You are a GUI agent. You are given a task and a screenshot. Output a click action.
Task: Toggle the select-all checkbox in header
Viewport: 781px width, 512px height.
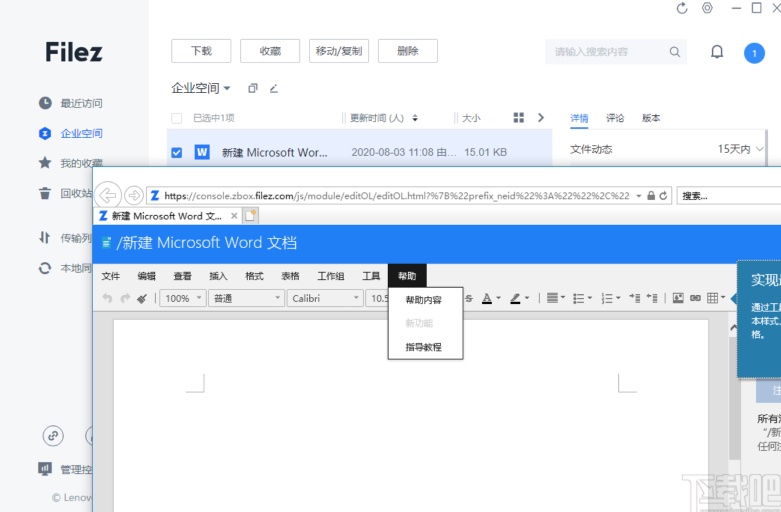tap(177, 118)
